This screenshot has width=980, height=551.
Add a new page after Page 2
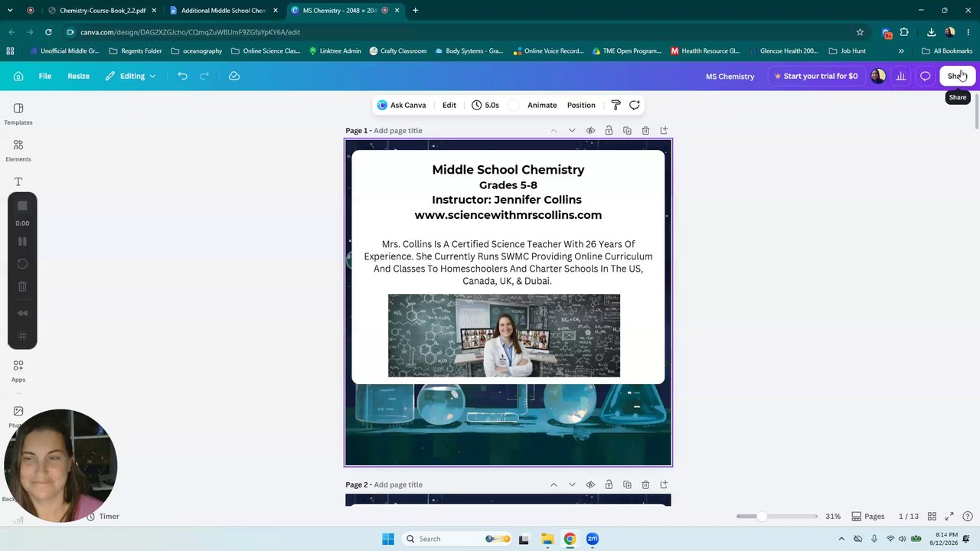click(x=664, y=484)
